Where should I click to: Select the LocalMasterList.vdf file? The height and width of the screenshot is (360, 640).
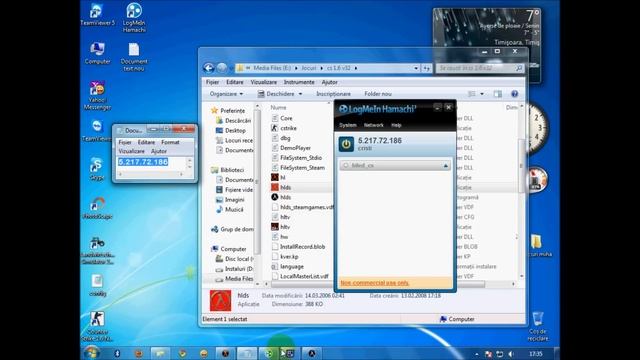[x=300, y=276]
